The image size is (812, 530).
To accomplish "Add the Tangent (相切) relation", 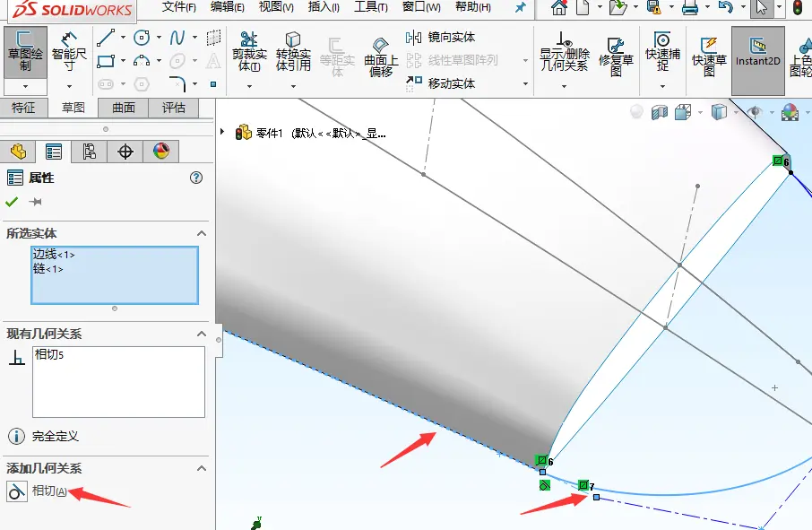I will (38, 491).
